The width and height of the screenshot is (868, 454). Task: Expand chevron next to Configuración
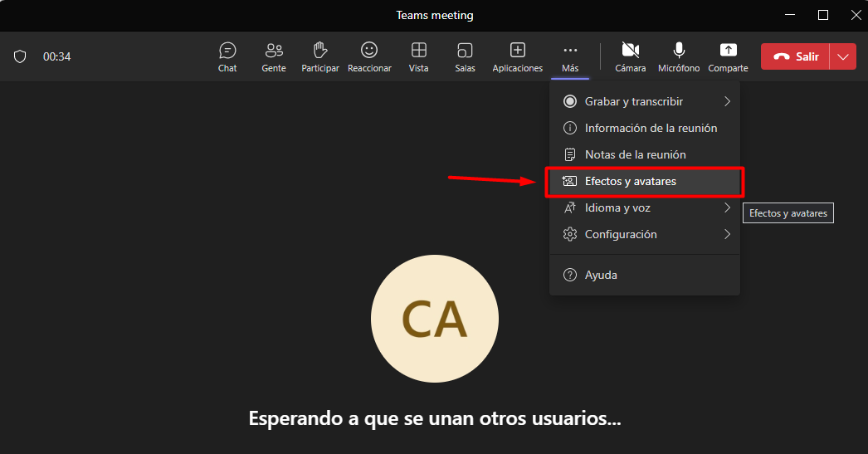728,234
